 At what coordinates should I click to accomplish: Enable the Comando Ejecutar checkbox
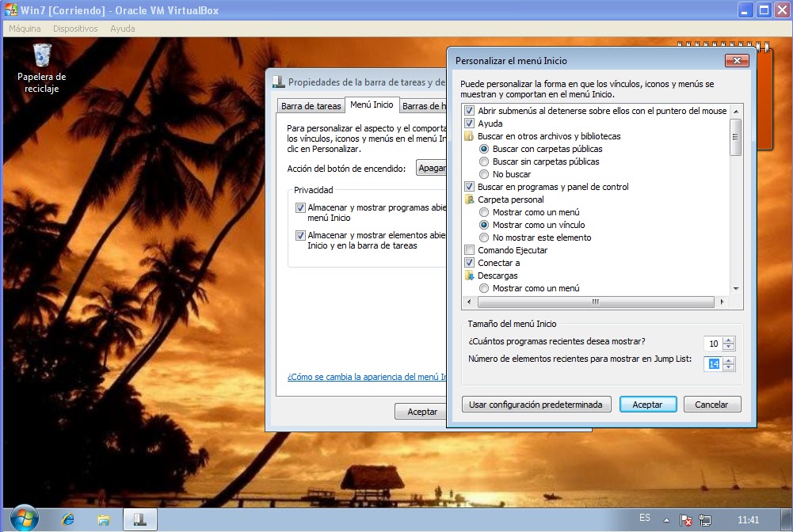click(469, 250)
